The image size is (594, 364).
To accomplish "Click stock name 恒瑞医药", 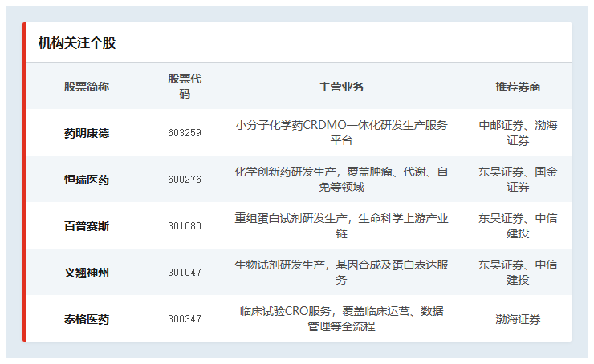I will point(87,180).
